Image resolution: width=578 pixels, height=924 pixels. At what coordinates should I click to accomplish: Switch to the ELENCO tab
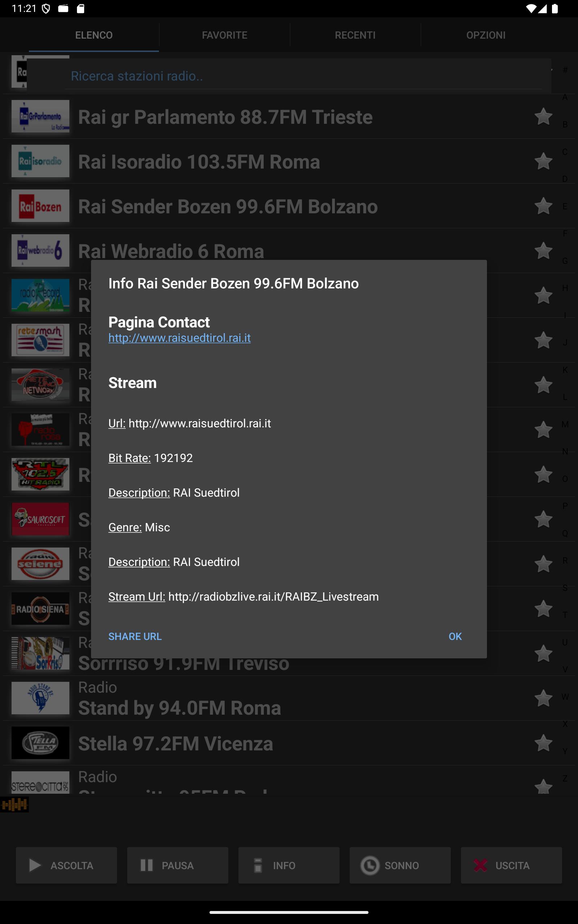(94, 35)
